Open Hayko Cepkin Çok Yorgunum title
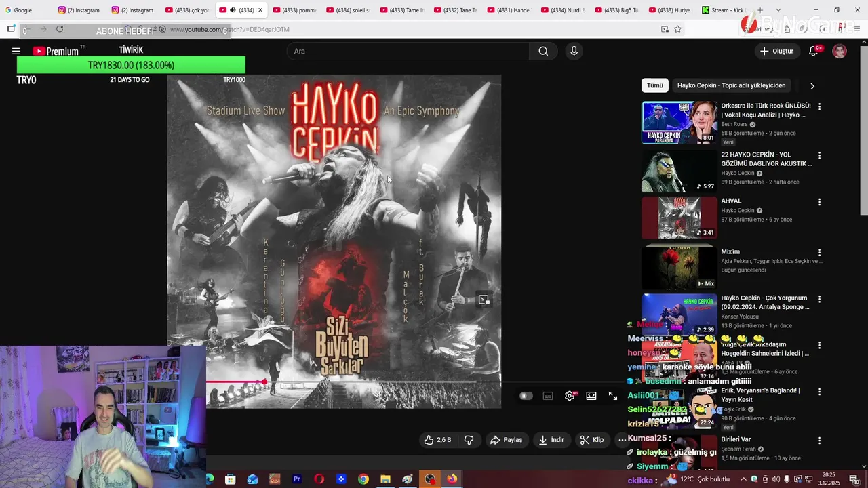The height and width of the screenshot is (488, 868). click(765, 302)
